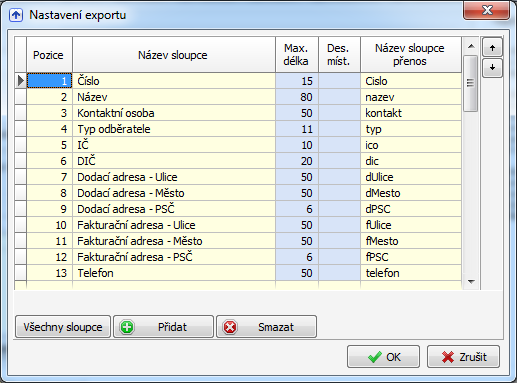Select the Fakturační adresa - Ulice cell
This screenshot has width=517, height=383.
[174, 225]
